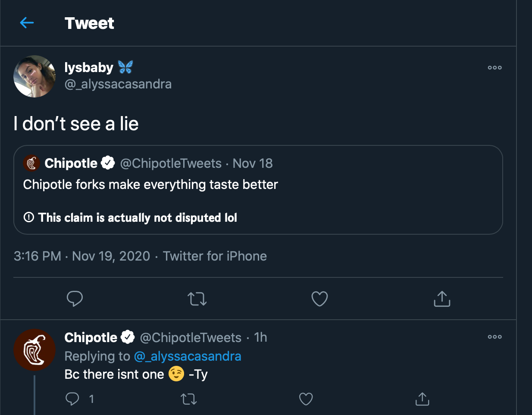Like lysbaby's tweet with the heart
Screen dimensions: 532x415
[319, 299]
